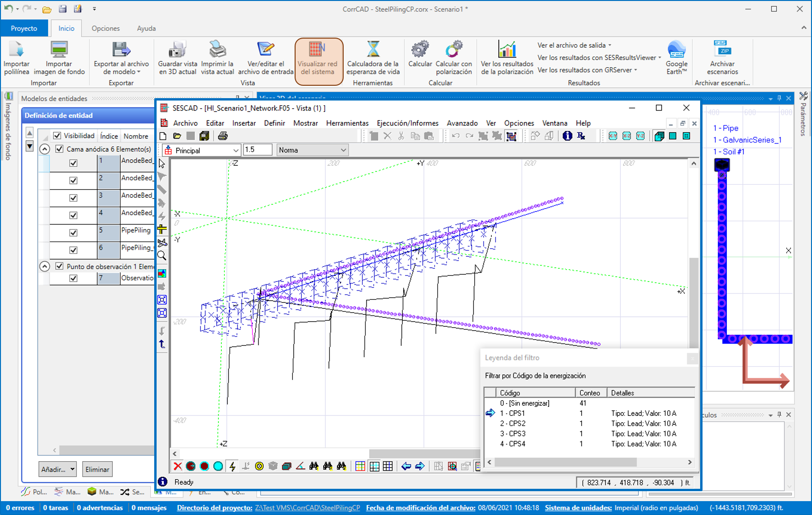Click the Calcular gear icon

pos(420,49)
